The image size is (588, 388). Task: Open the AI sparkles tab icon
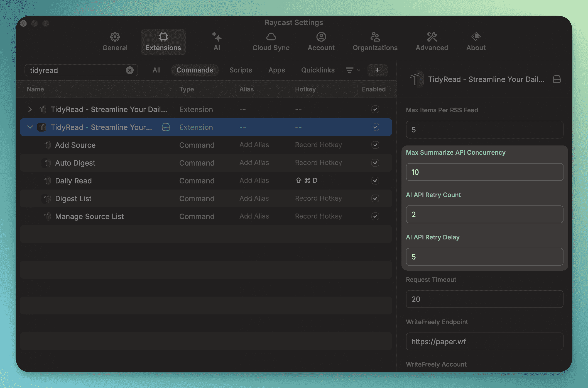click(217, 37)
